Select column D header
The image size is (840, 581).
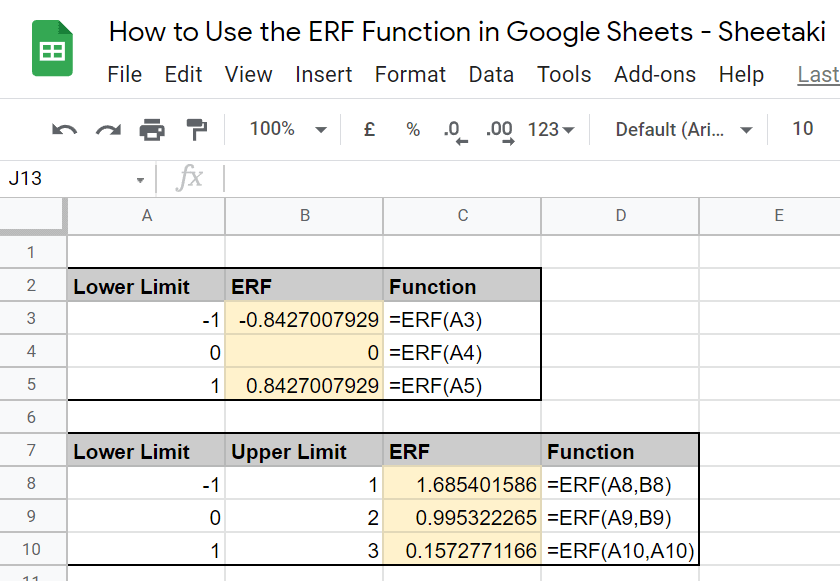click(x=620, y=216)
